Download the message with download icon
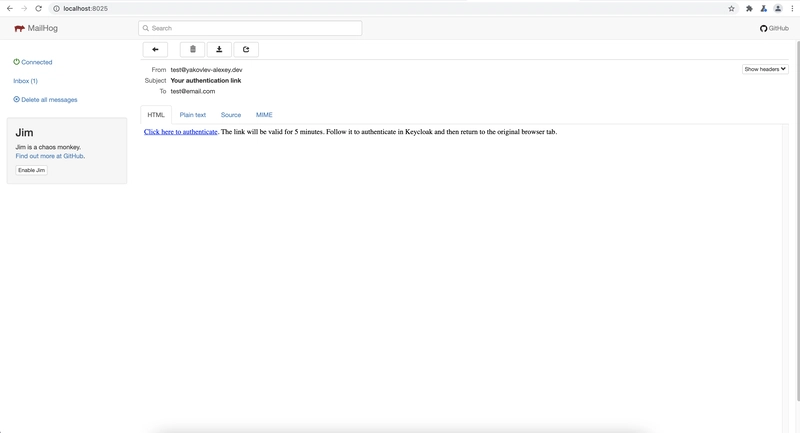The image size is (800, 433). tap(219, 49)
